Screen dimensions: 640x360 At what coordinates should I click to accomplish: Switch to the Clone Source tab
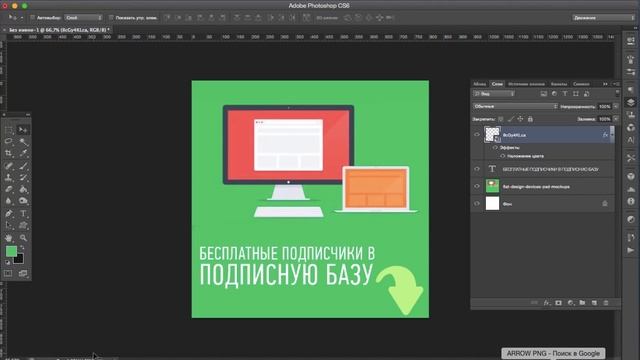526,84
